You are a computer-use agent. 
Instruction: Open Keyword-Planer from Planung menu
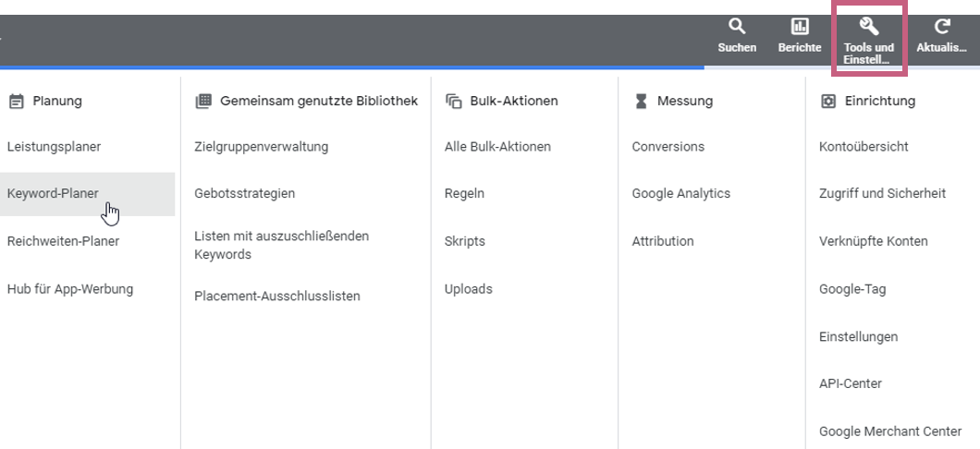pos(53,194)
